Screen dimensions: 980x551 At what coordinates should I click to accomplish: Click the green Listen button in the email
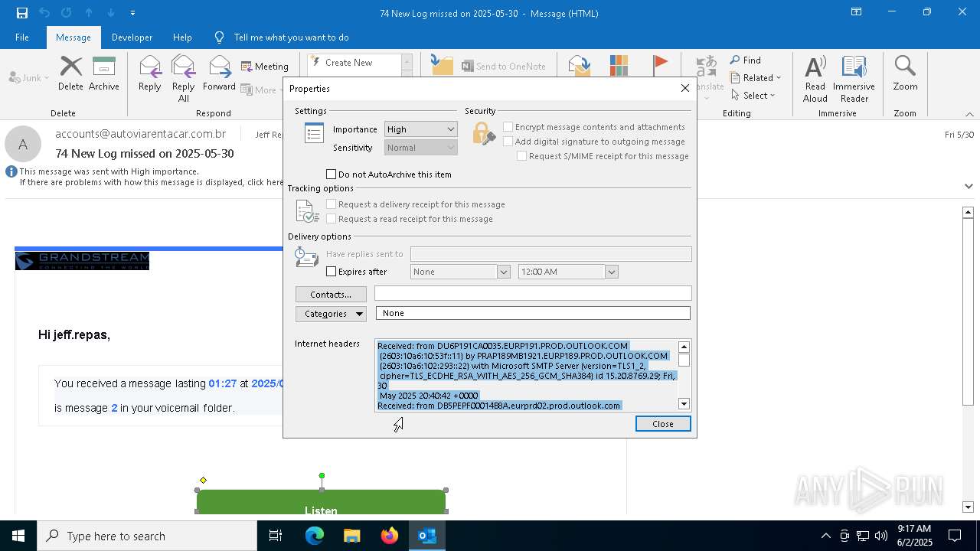321,503
